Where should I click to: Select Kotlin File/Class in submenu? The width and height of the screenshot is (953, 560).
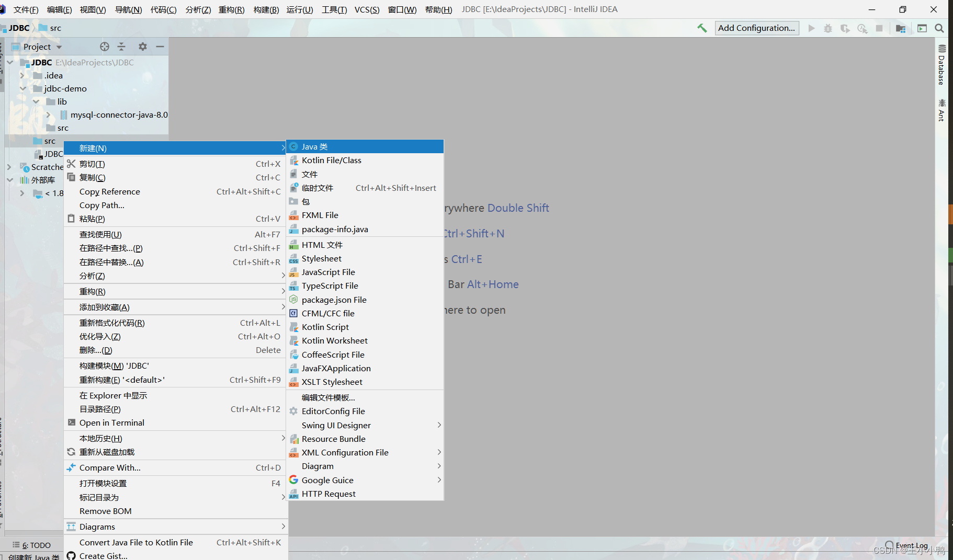[365, 161]
